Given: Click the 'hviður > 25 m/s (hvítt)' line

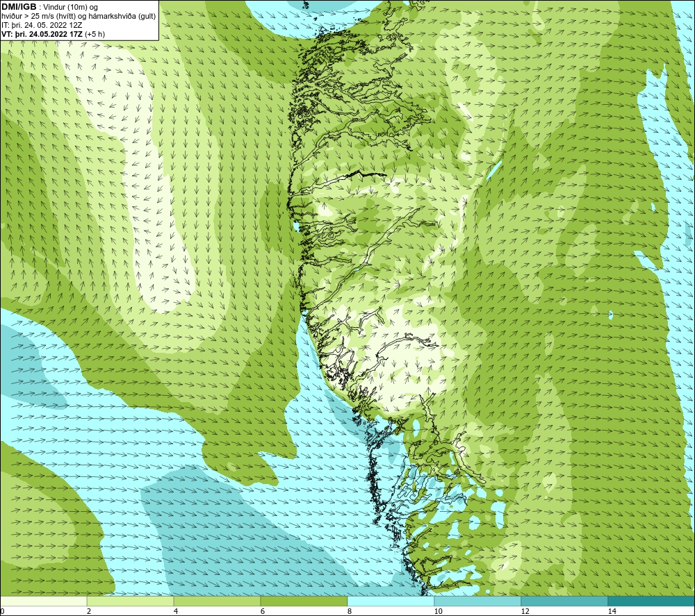Looking at the screenshot, I should pos(38,16).
